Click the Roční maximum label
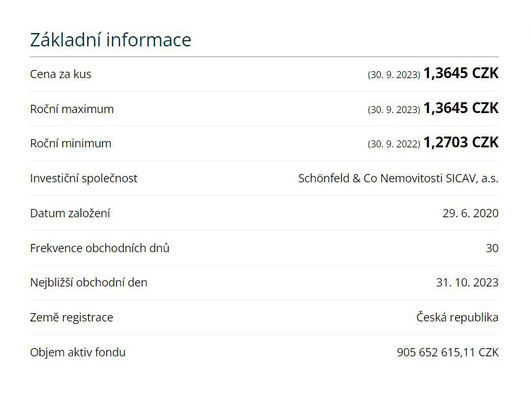Image resolution: width=530 pixels, height=397 pixels. click(x=72, y=109)
